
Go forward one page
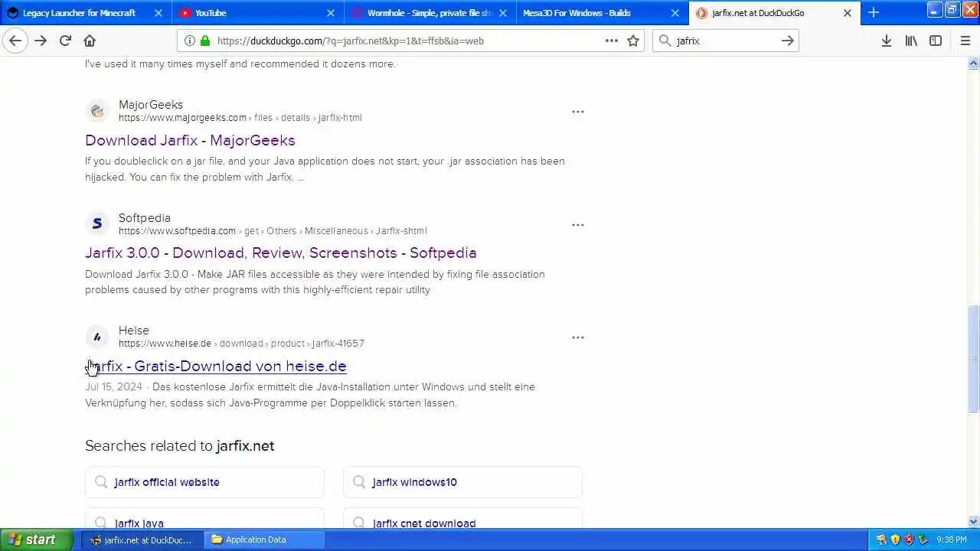41,41
